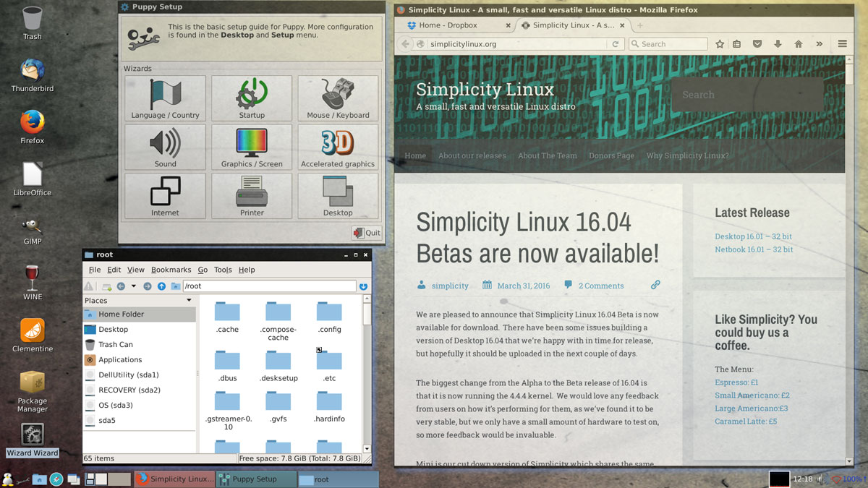This screenshot has height=488, width=868.
Task: Open the Tools menu in file manager
Action: [x=223, y=270]
